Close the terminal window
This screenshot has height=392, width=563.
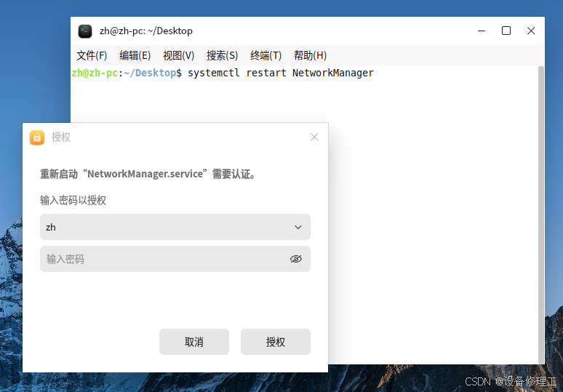click(x=531, y=31)
